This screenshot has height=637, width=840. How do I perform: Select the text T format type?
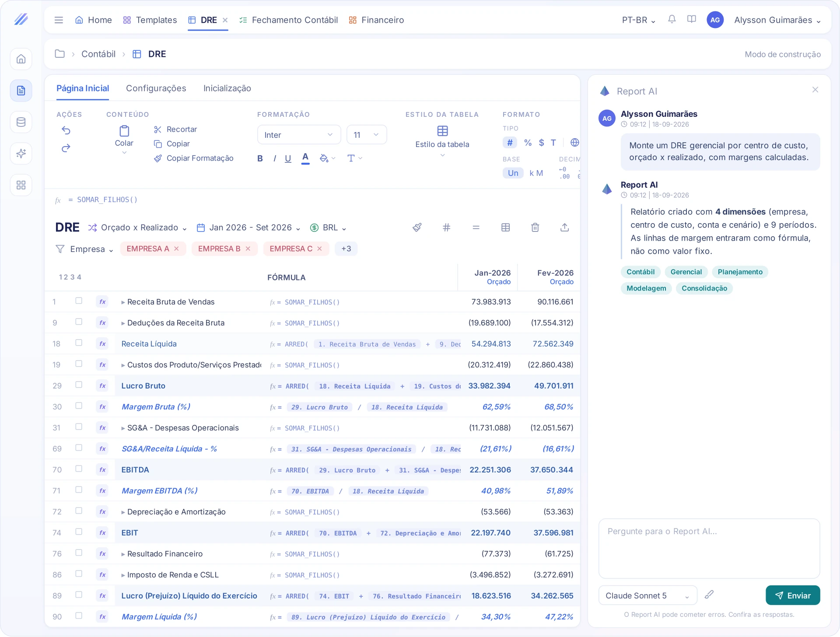553,143
